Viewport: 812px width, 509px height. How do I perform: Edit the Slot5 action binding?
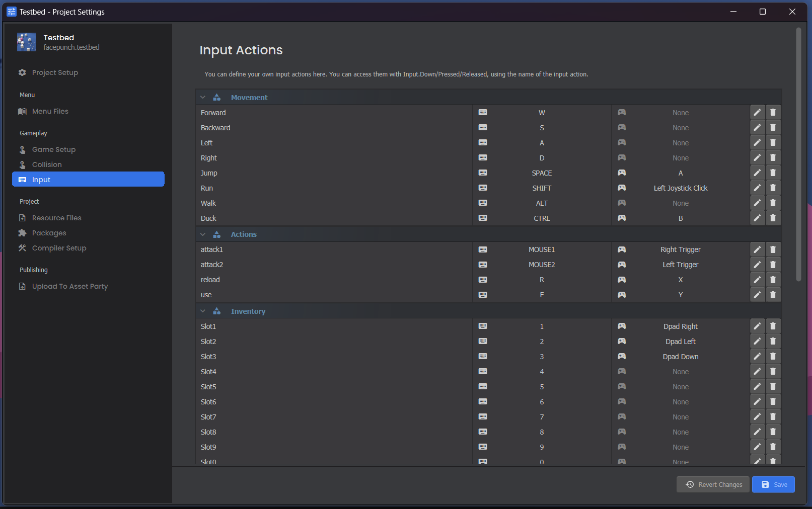click(757, 387)
